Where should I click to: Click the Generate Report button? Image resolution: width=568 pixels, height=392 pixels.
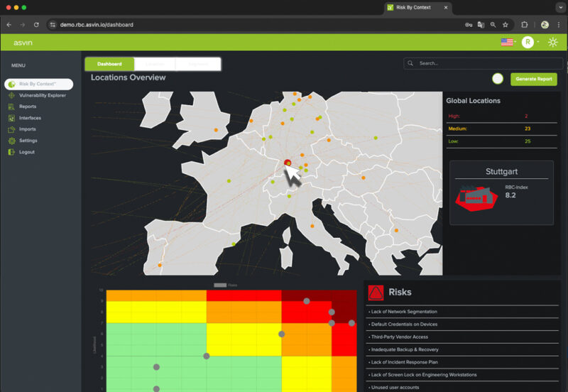pos(533,79)
